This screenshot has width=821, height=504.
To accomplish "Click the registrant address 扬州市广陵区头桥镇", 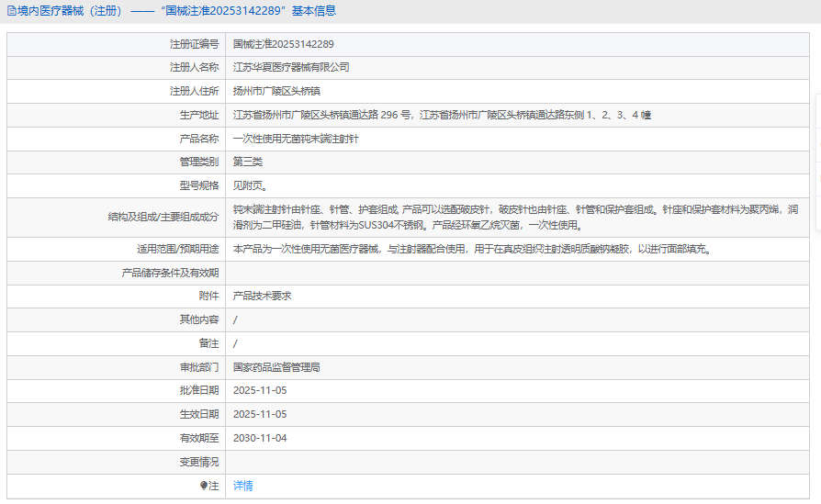I will point(276,92).
